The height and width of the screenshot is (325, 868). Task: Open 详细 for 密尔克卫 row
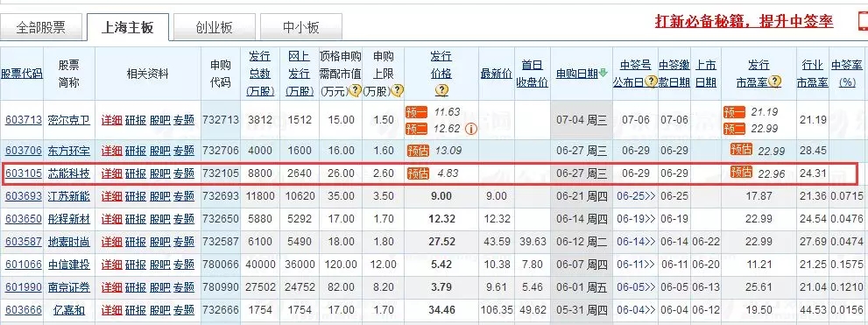click(111, 120)
